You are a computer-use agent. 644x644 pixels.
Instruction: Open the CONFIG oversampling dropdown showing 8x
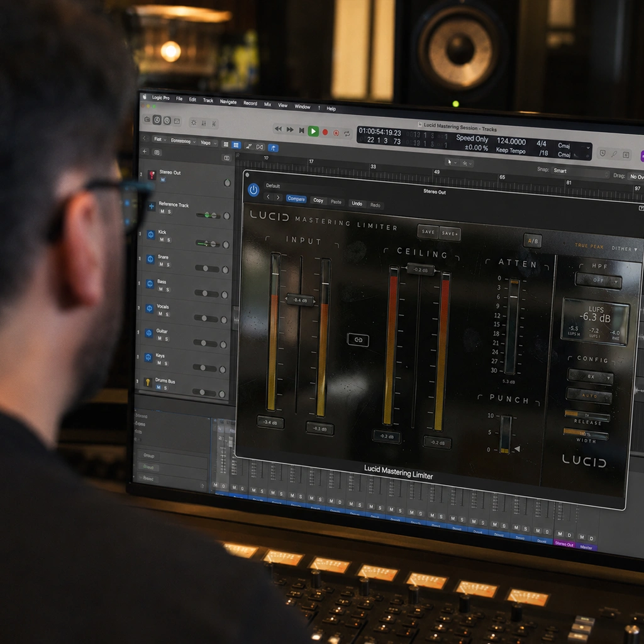pyautogui.click(x=591, y=376)
